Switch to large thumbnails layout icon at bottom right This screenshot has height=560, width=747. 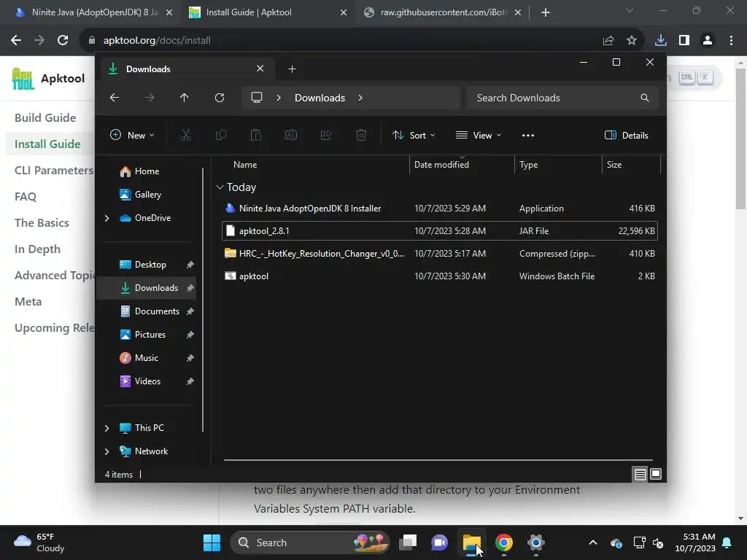[x=656, y=474]
